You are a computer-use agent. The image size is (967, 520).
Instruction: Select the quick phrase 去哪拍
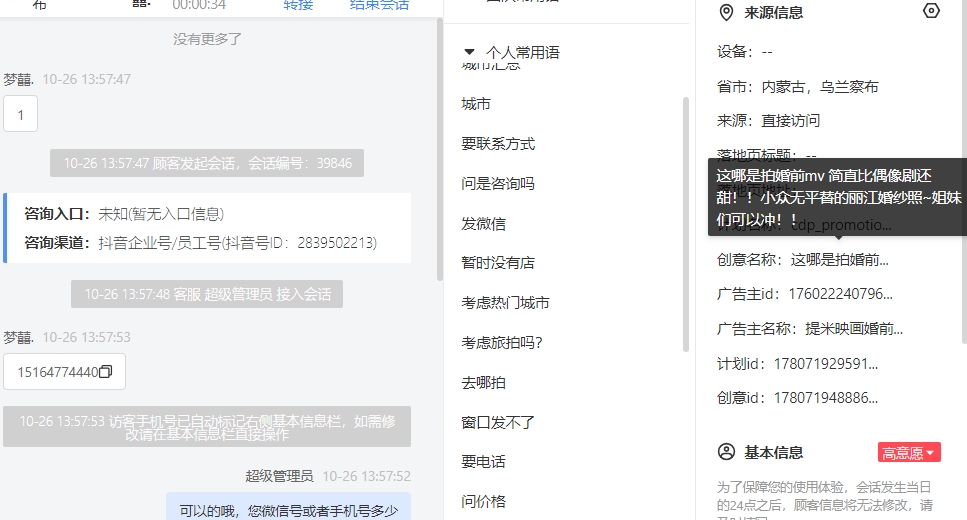tap(484, 382)
